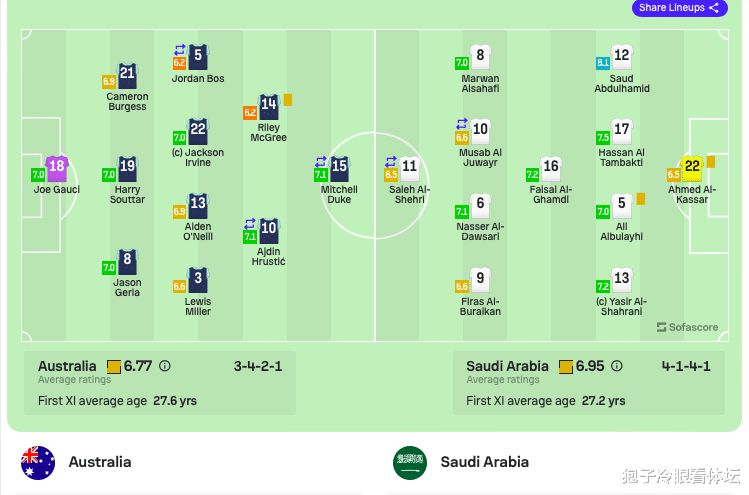This screenshot has width=749, height=495.
Task: Click the yellow rating swatch beside Australia 6.77
Action: pyautogui.click(x=114, y=367)
